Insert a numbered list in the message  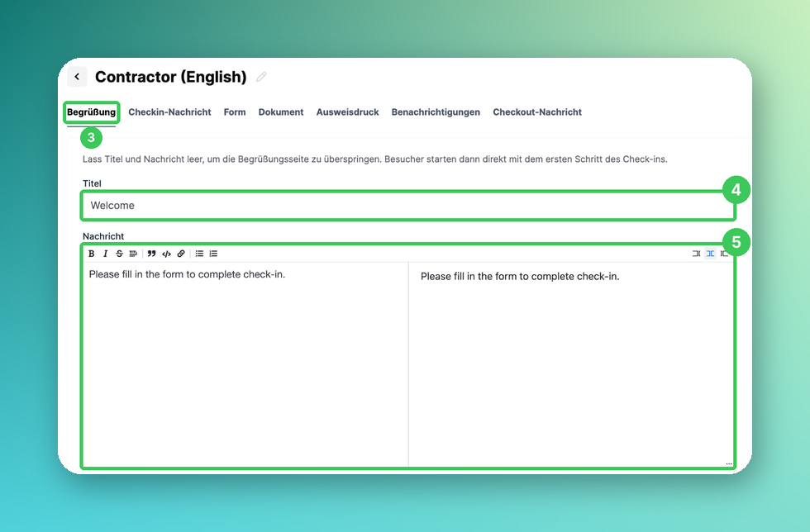coord(213,254)
